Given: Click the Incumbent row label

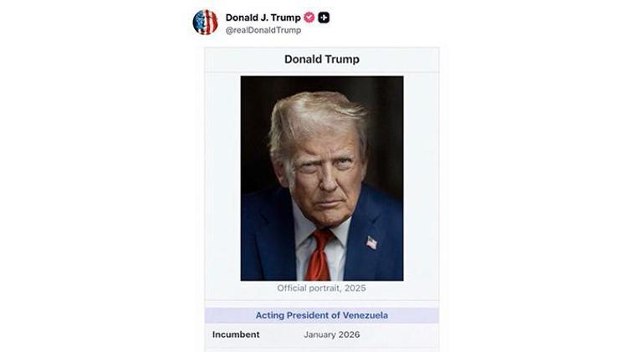Looking at the screenshot, I should tap(236, 334).
